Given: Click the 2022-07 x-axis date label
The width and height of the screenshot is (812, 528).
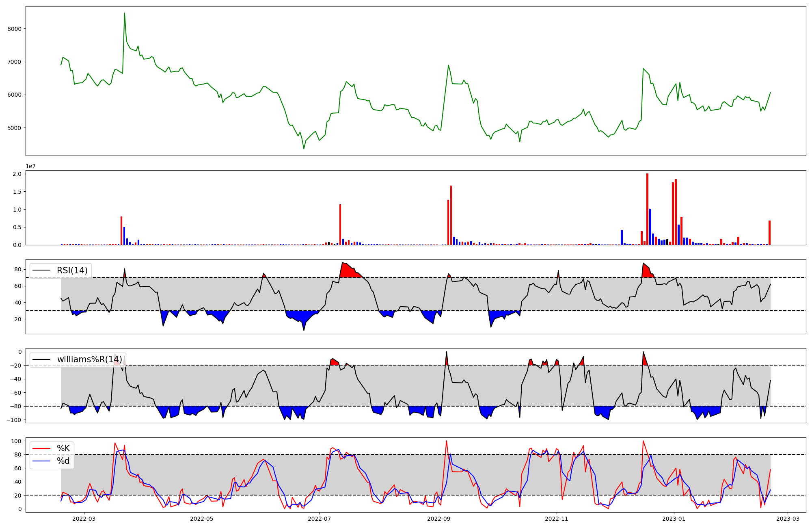Looking at the screenshot, I should 320,519.
